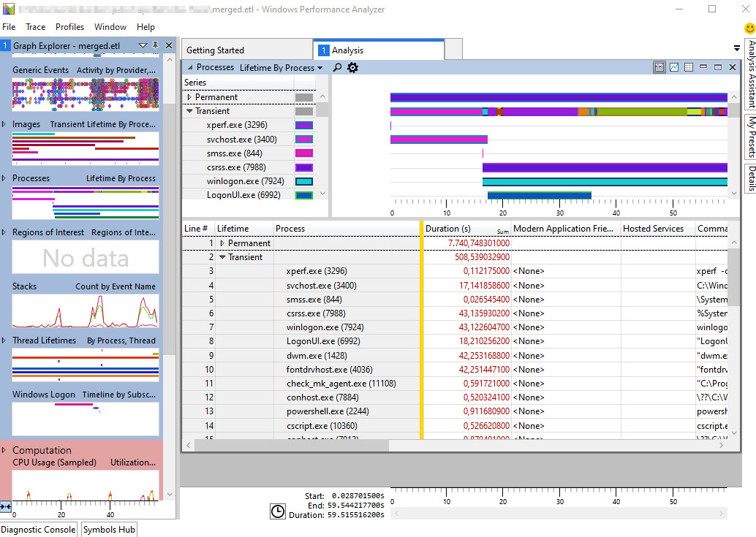
Task: Open the Symbols Hub panel
Action: click(x=109, y=530)
